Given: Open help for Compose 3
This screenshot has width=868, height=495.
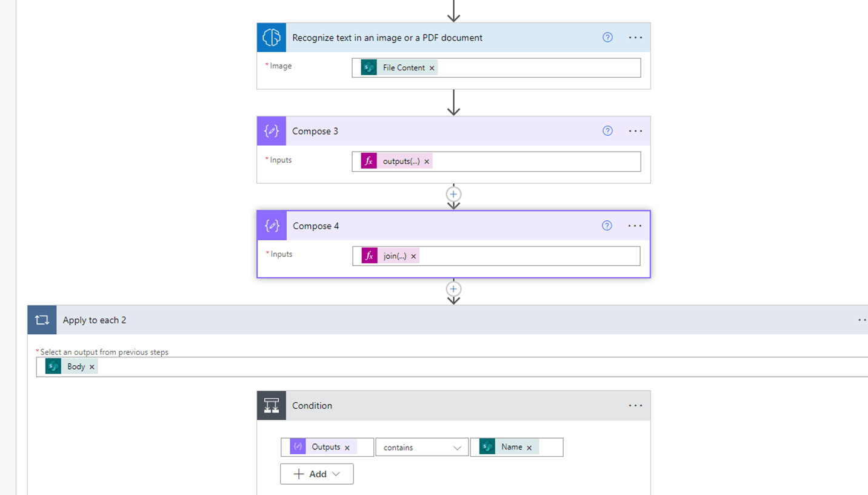Looking at the screenshot, I should point(607,131).
